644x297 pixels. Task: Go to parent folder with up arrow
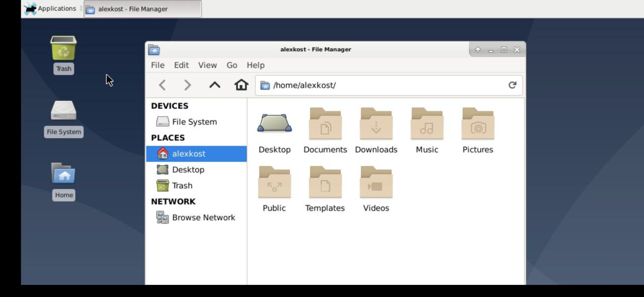[215, 85]
